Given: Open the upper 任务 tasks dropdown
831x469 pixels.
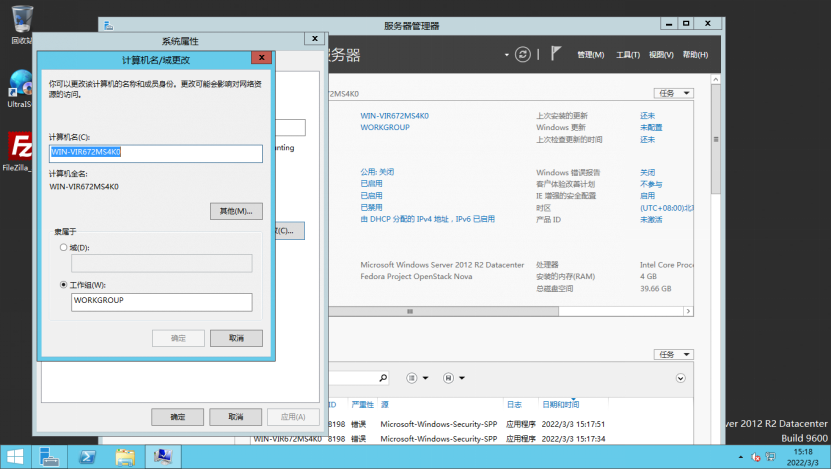Looking at the screenshot, I should pyautogui.click(x=674, y=93).
